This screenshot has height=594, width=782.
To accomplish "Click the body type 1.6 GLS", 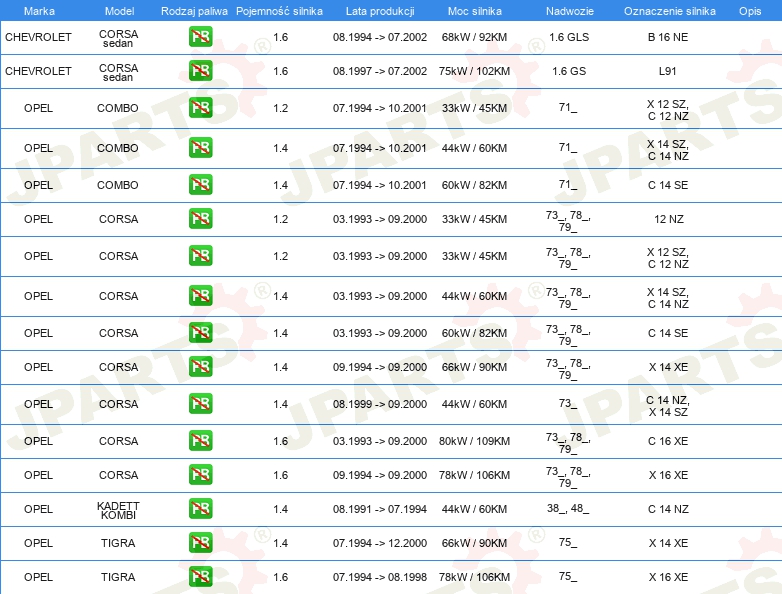I will click(x=569, y=37).
